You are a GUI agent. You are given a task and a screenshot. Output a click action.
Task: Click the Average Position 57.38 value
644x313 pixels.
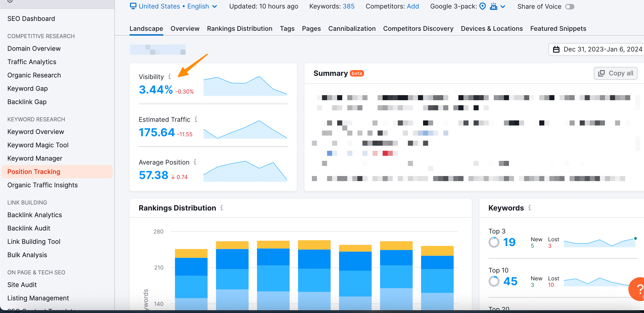pyautogui.click(x=153, y=175)
